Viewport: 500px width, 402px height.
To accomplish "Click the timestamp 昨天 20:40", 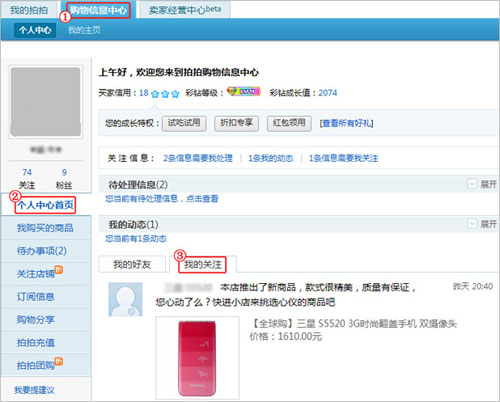I will (473, 286).
